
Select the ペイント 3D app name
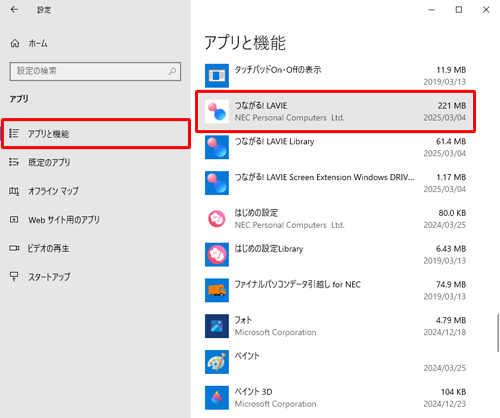tap(253, 392)
